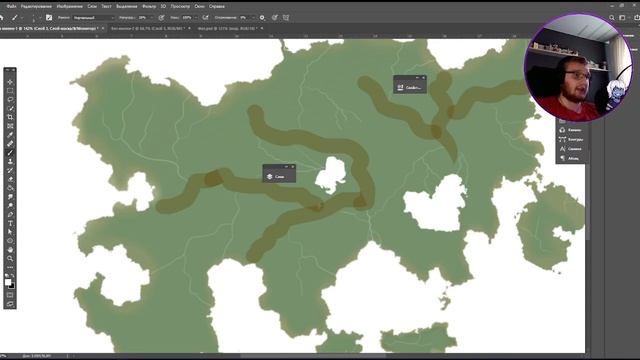Select the Paint Bucket/Gradient tool
640x360 pixels.
[10, 188]
